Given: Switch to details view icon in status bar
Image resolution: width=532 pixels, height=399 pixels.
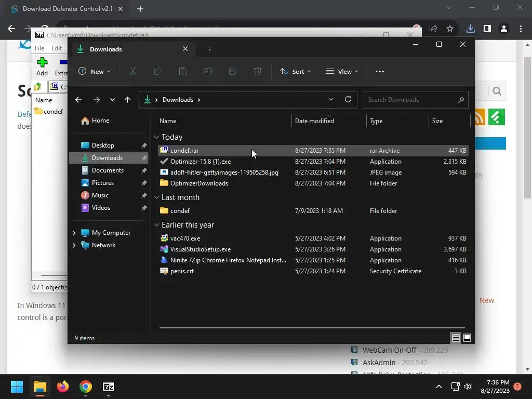Looking at the screenshot, I should pyautogui.click(x=456, y=338).
